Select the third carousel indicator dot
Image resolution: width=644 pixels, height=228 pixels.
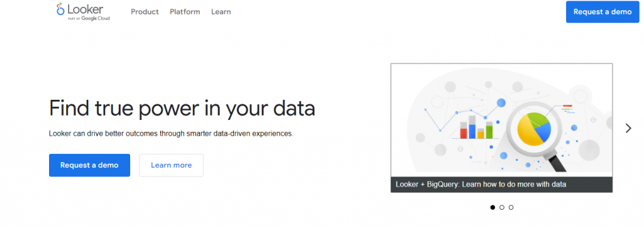point(511,207)
